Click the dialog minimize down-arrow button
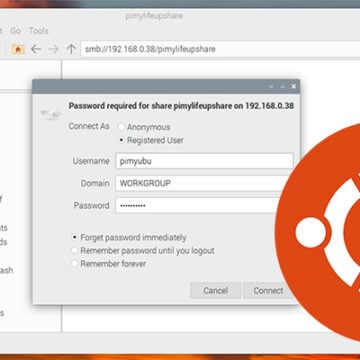Image resolution: width=360 pixels, height=360 pixels. (x=271, y=87)
